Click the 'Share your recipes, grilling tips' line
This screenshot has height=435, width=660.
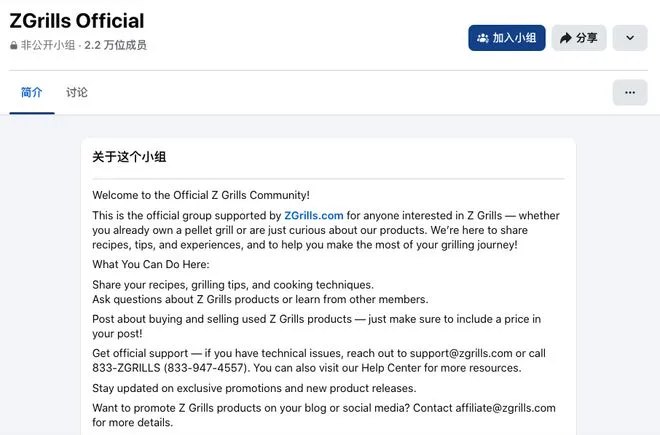point(233,285)
